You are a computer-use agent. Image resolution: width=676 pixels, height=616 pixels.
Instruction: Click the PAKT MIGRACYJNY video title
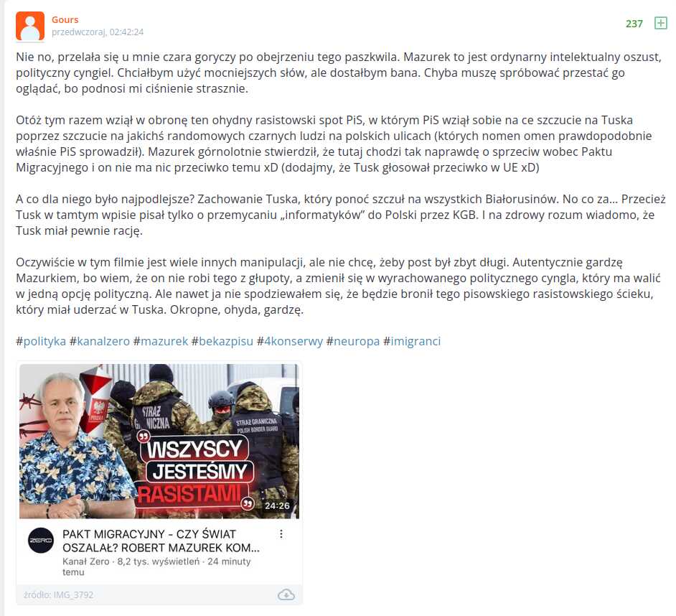[161, 541]
